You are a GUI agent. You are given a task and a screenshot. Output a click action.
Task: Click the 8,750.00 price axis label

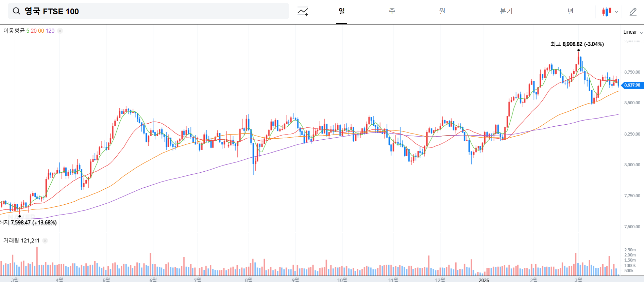tap(632, 72)
